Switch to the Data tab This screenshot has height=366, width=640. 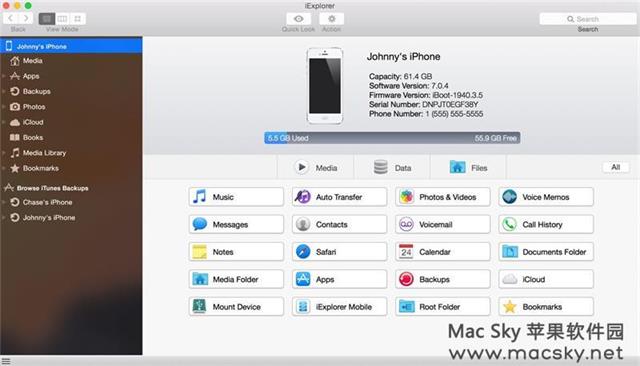click(392, 168)
